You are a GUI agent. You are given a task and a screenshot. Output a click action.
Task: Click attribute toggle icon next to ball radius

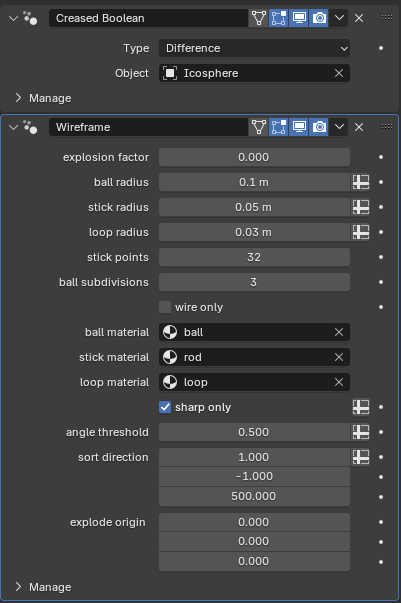click(361, 182)
